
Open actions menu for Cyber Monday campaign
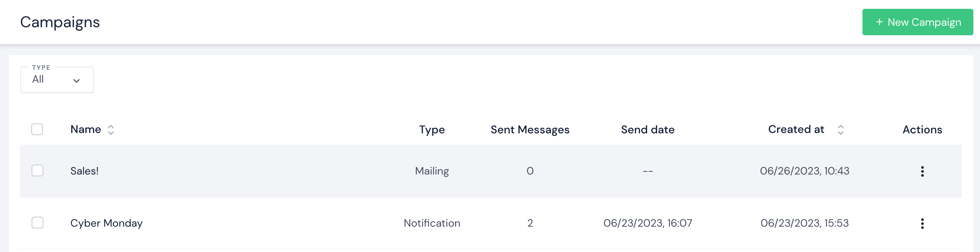tap(922, 223)
